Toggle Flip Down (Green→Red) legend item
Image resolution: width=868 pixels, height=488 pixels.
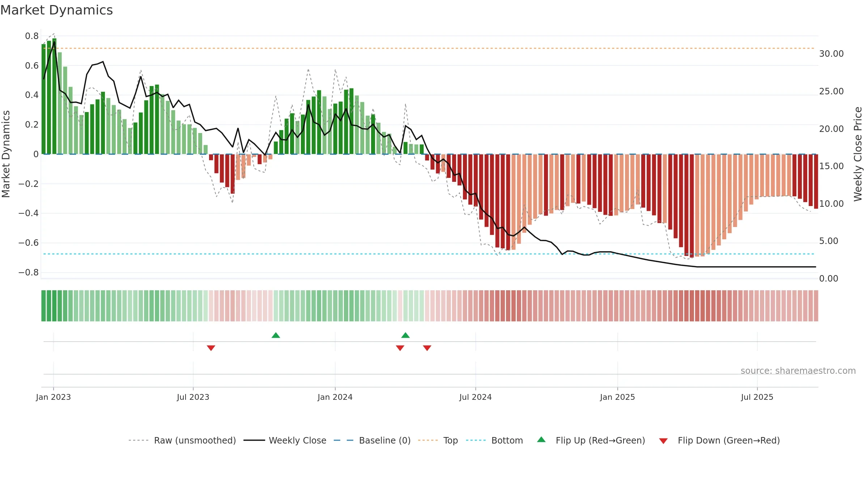[x=719, y=440]
